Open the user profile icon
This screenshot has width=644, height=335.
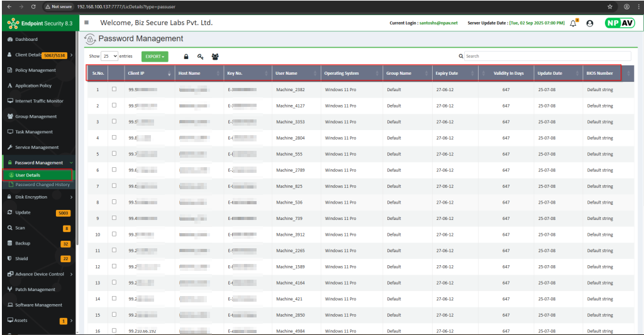click(589, 23)
